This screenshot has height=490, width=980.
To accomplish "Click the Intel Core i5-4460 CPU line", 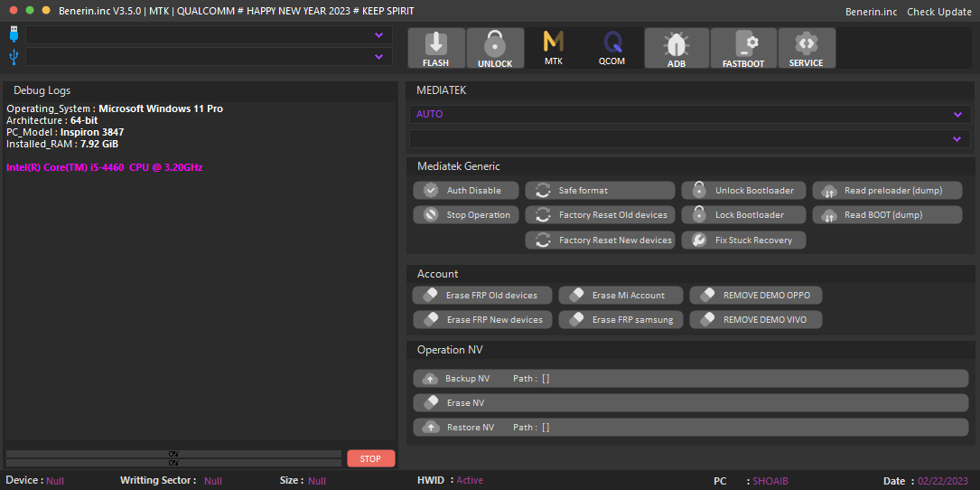I will tap(105, 168).
